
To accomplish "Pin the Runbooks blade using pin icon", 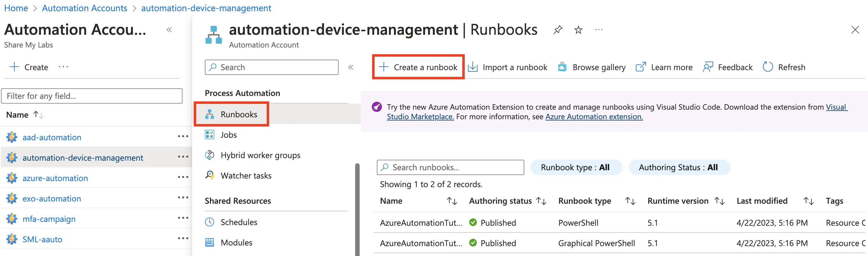I will coord(558,30).
